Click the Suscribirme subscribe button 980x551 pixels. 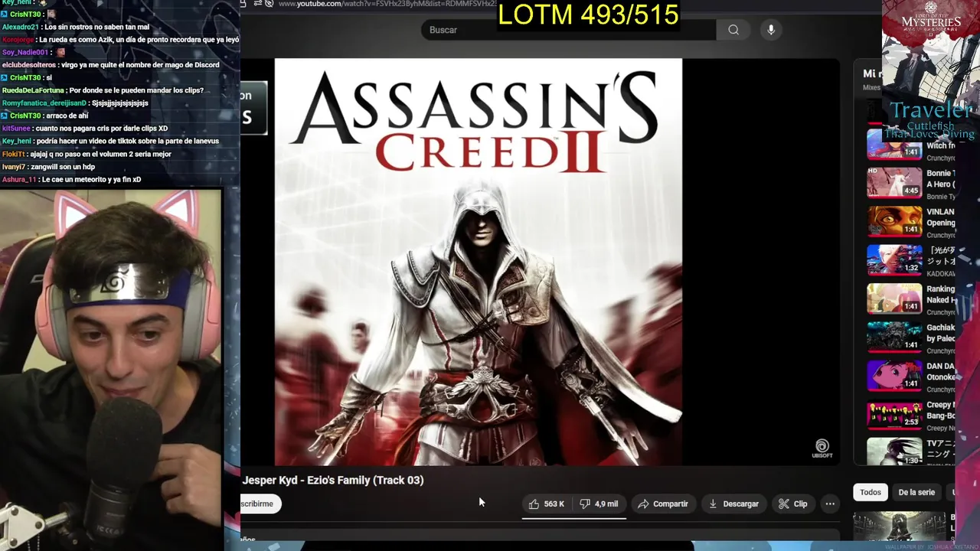pyautogui.click(x=260, y=504)
